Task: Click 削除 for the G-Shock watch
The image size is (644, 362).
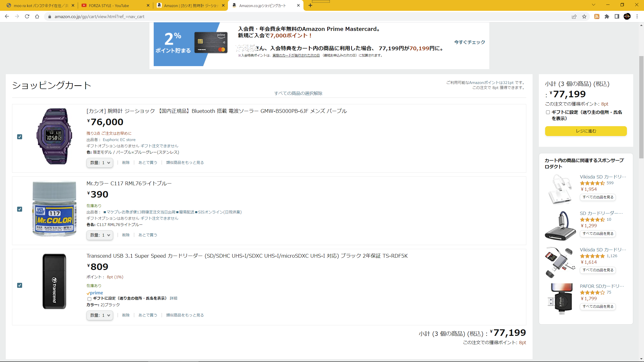Action: click(x=126, y=163)
